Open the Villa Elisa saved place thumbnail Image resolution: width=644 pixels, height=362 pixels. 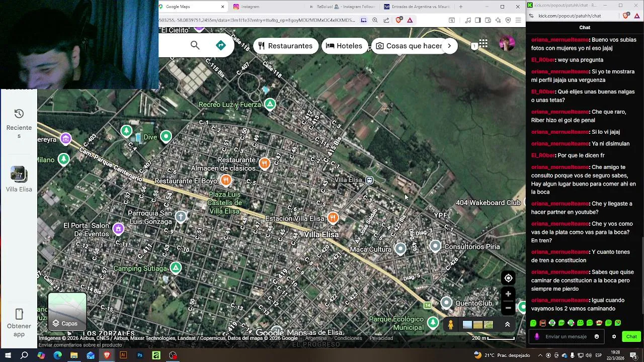[x=19, y=174]
